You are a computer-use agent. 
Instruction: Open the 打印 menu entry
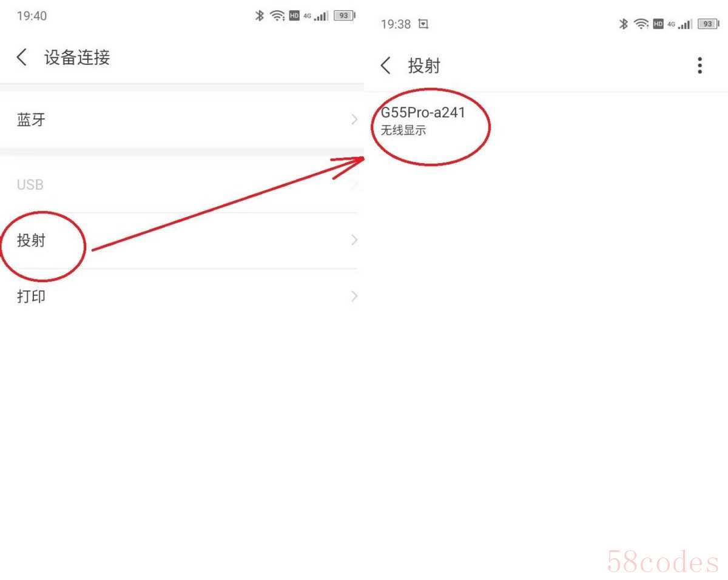[182, 297]
